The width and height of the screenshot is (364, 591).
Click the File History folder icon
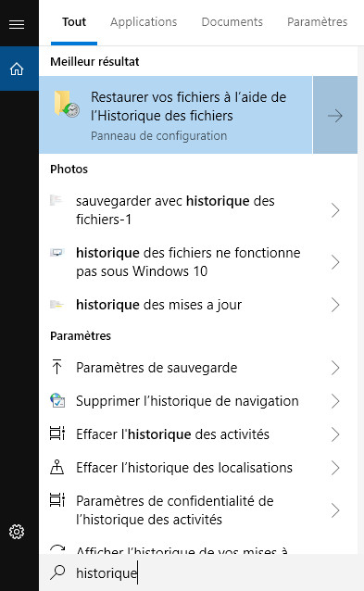coord(67,104)
